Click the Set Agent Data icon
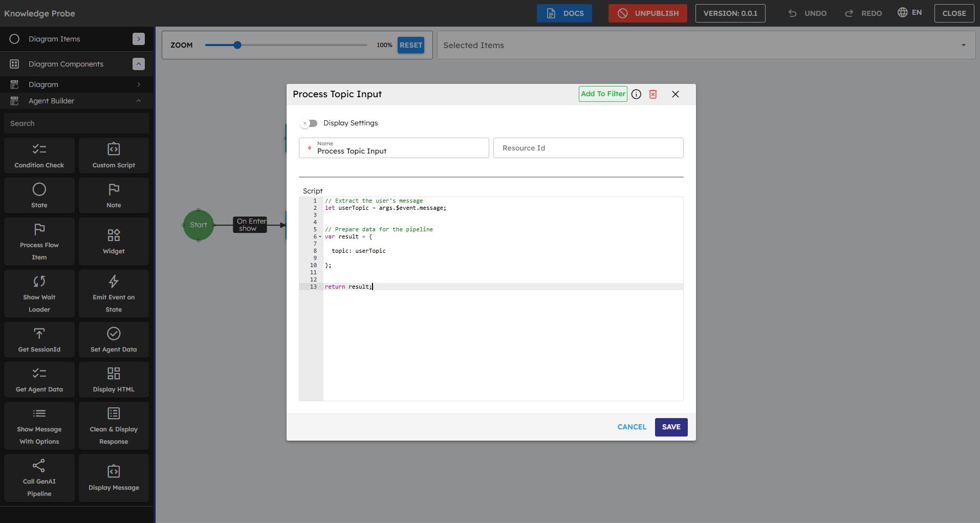 point(114,334)
